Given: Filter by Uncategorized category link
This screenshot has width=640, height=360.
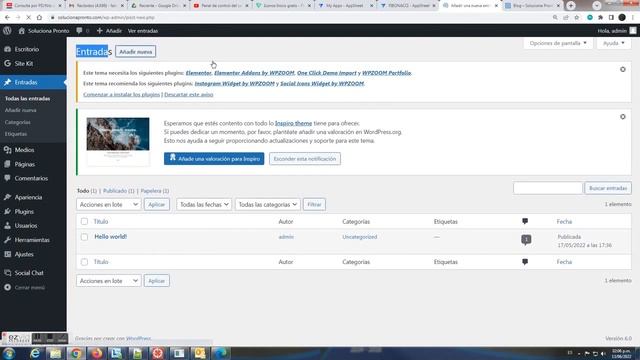Looking at the screenshot, I should point(360,237).
